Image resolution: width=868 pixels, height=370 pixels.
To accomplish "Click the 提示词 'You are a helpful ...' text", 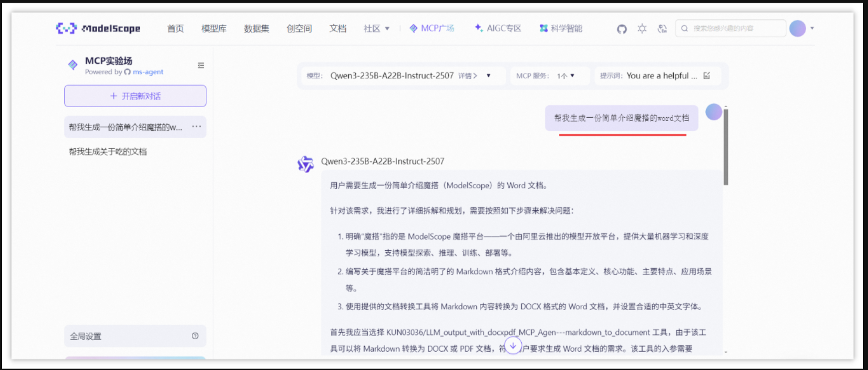I will point(662,76).
